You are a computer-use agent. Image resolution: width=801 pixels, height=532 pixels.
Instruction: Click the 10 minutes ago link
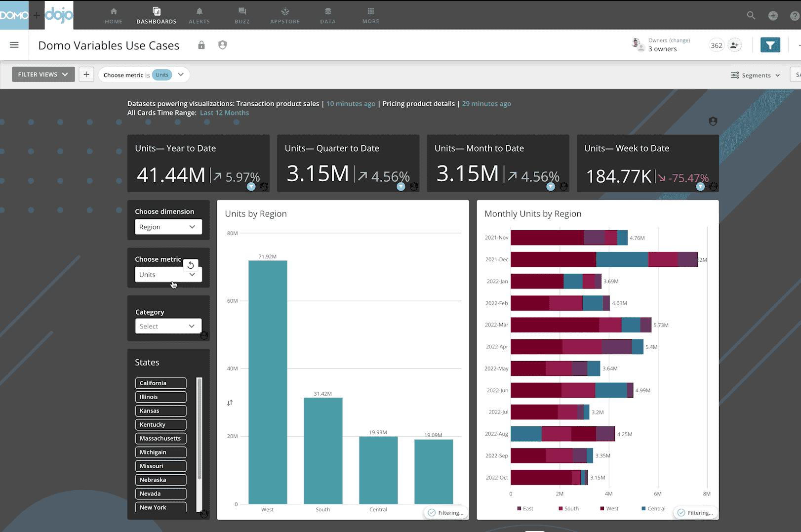[x=351, y=104]
